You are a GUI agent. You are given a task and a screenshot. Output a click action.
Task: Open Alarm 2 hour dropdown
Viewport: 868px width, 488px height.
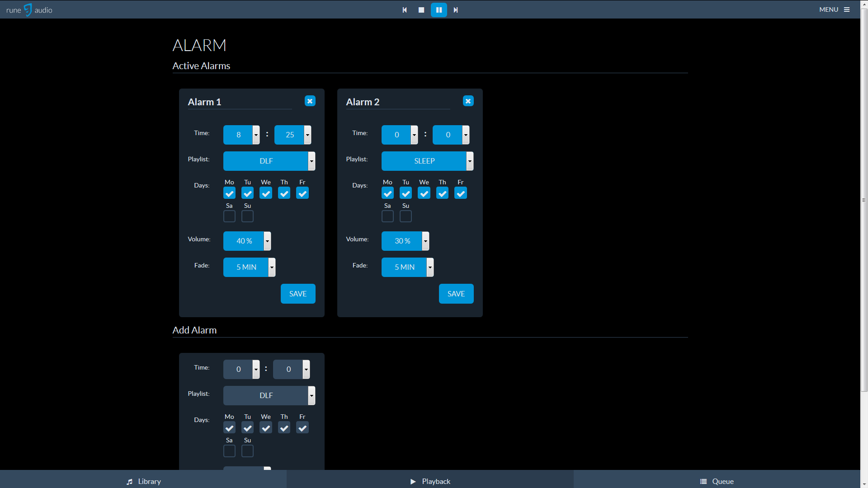point(400,135)
